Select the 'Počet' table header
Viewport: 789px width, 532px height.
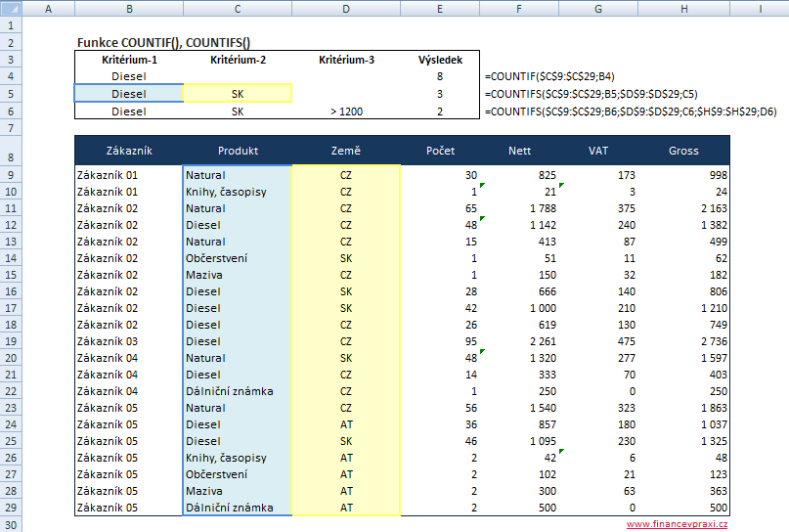440,151
